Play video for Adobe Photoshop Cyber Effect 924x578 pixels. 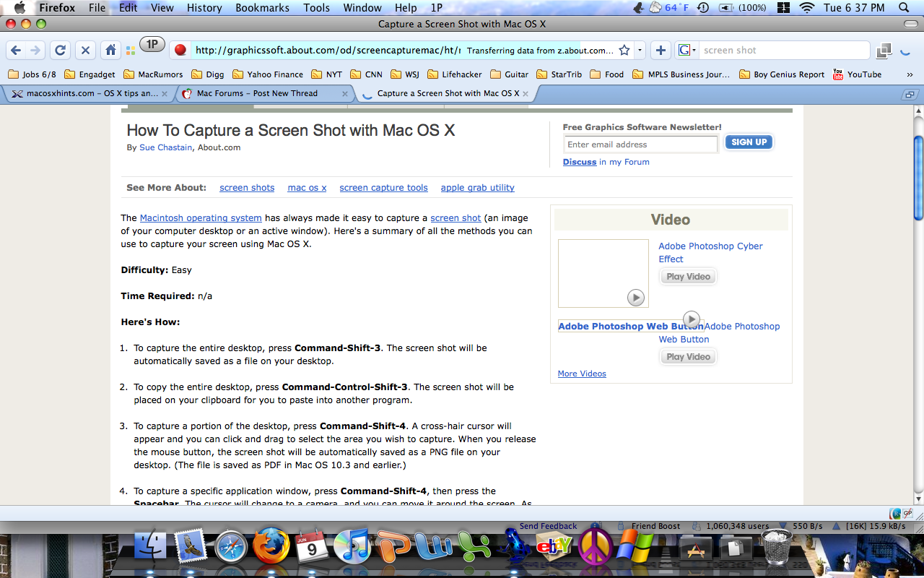(688, 277)
